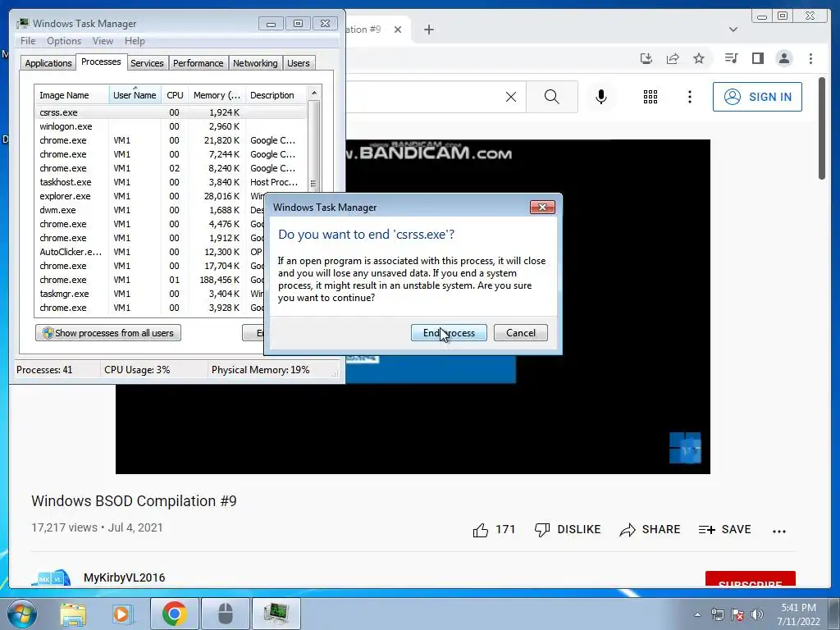This screenshot has width=840, height=630.
Task: Click SHARE under the video
Action: pyautogui.click(x=650, y=530)
